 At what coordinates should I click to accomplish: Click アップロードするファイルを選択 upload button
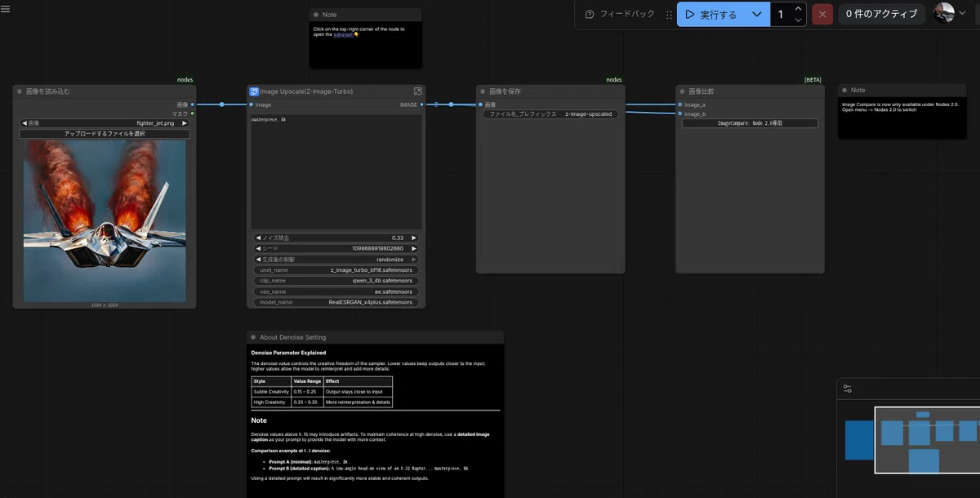tap(105, 134)
